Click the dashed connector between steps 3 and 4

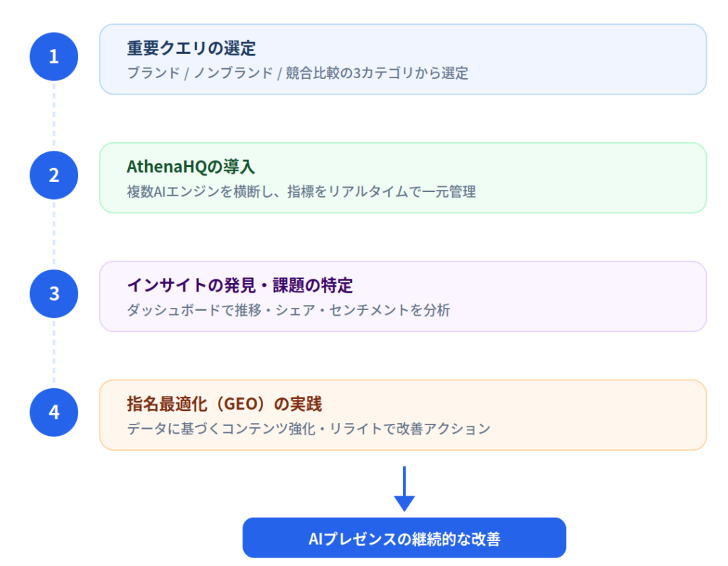coord(53,353)
